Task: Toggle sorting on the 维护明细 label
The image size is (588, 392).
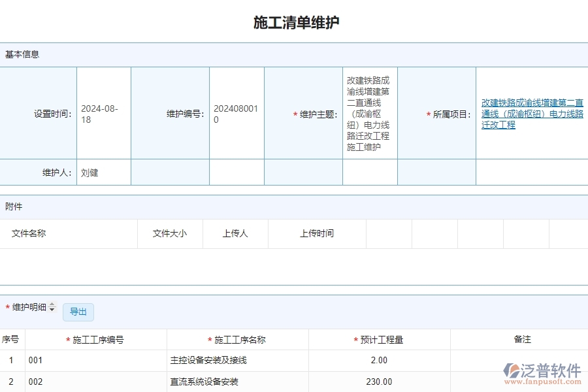Action: click(x=29, y=308)
